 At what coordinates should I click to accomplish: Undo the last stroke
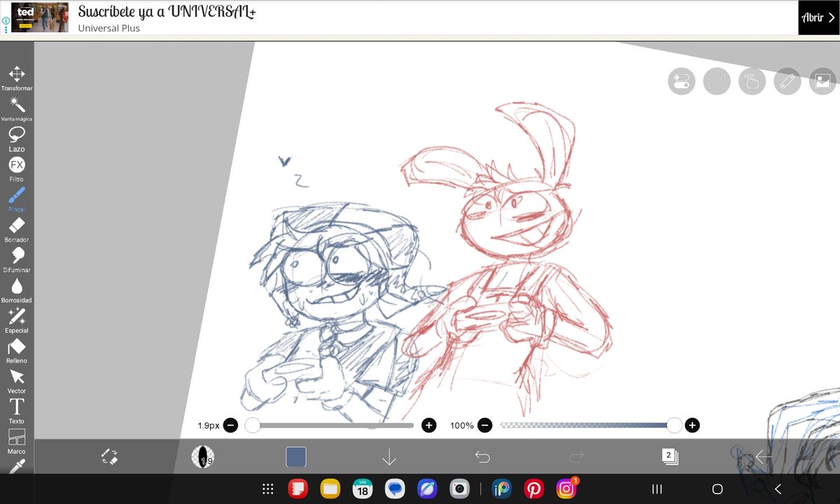pyautogui.click(x=482, y=457)
